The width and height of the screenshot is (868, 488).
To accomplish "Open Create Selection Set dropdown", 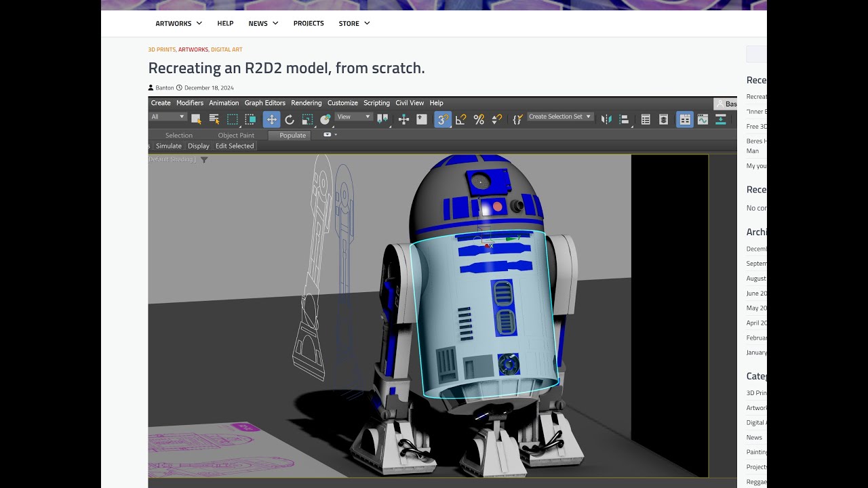I will point(560,117).
